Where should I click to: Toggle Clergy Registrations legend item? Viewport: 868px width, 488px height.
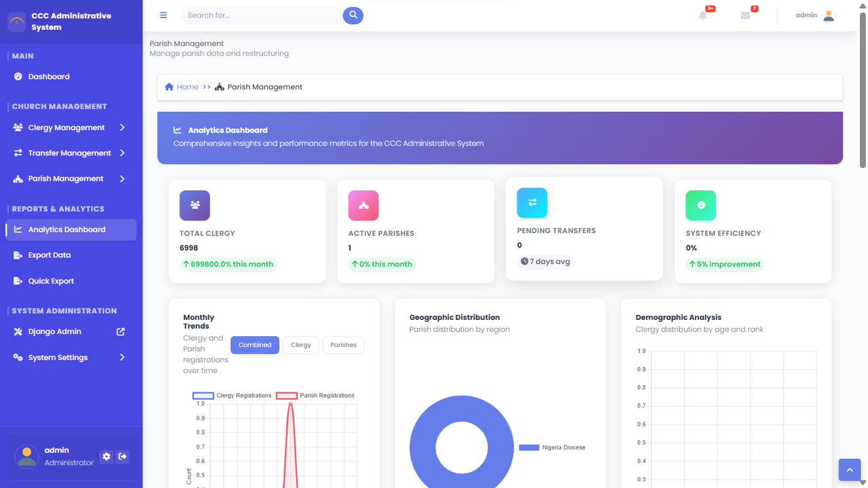pyautogui.click(x=232, y=395)
